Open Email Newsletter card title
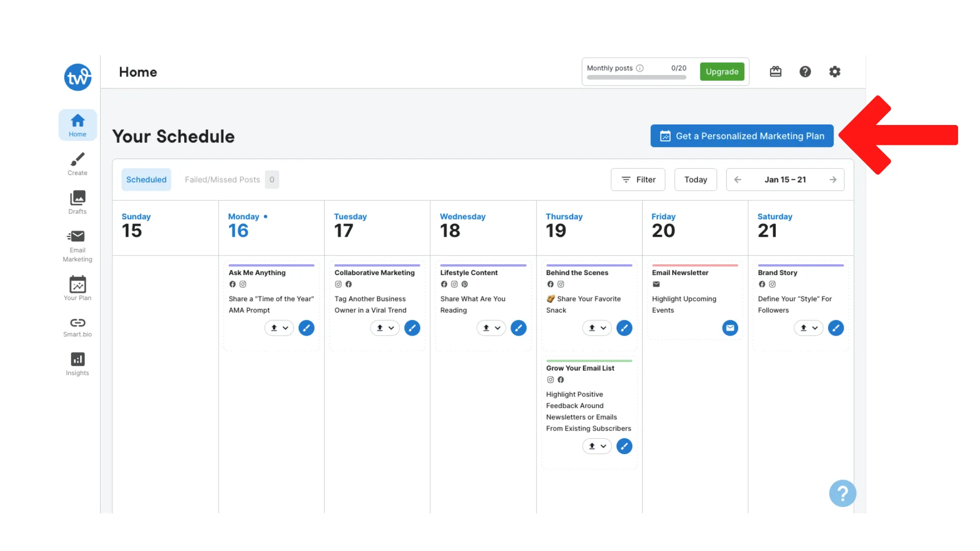Screen dimensions: 980x551 680,273
